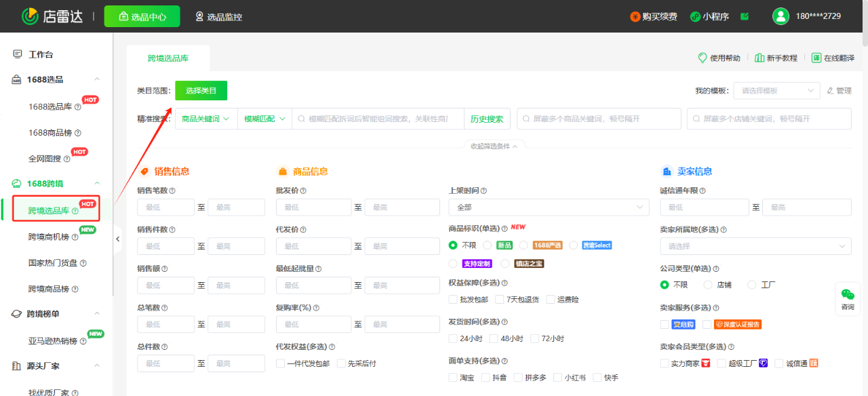The width and height of the screenshot is (868, 396).
Task: Click the 店雷达 logo icon
Action: pyautogui.click(x=30, y=16)
